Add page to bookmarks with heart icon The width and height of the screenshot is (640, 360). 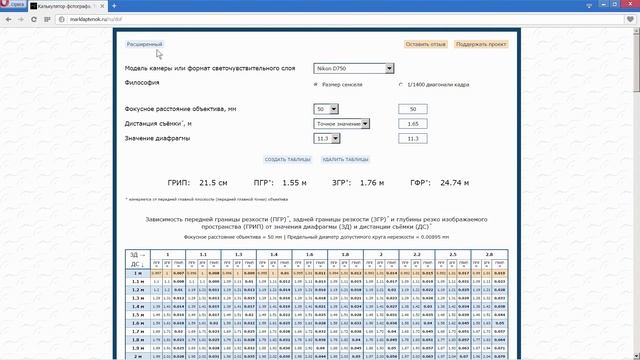click(x=630, y=19)
